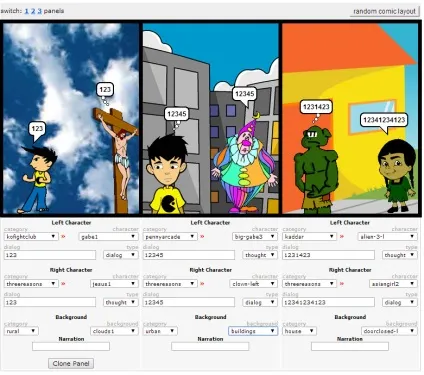Switch to 2 panels layout link
424x375 pixels.
tap(33, 11)
